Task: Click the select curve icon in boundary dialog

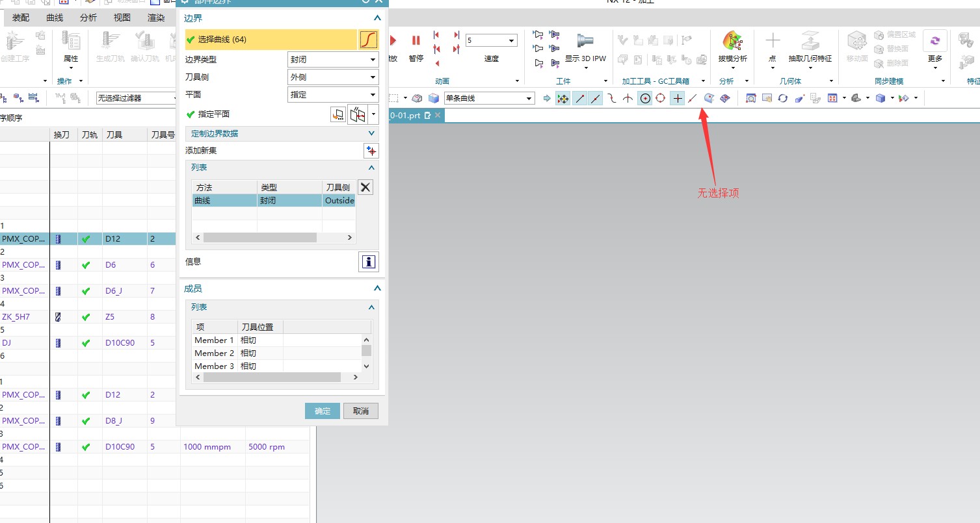Action: tap(369, 40)
